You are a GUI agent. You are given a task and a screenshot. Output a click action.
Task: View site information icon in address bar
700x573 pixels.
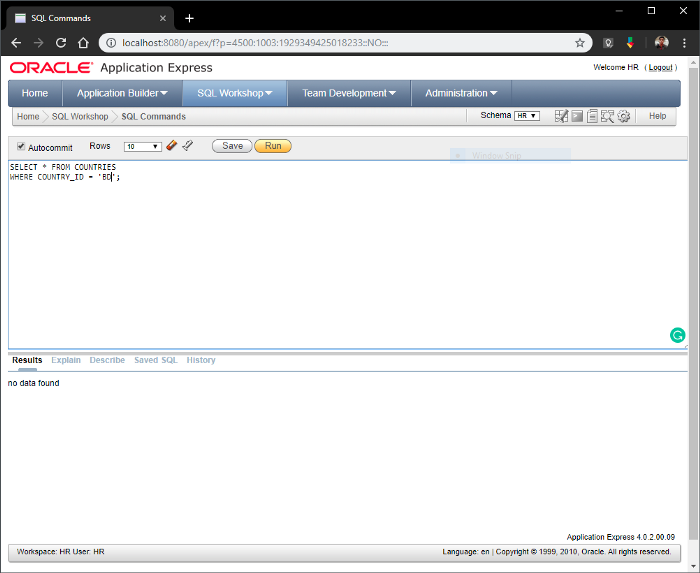(111, 43)
